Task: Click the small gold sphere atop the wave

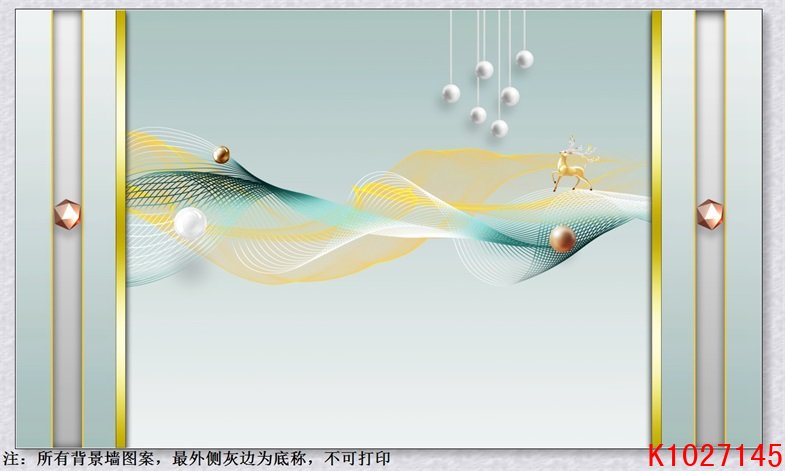Action: coord(221,155)
